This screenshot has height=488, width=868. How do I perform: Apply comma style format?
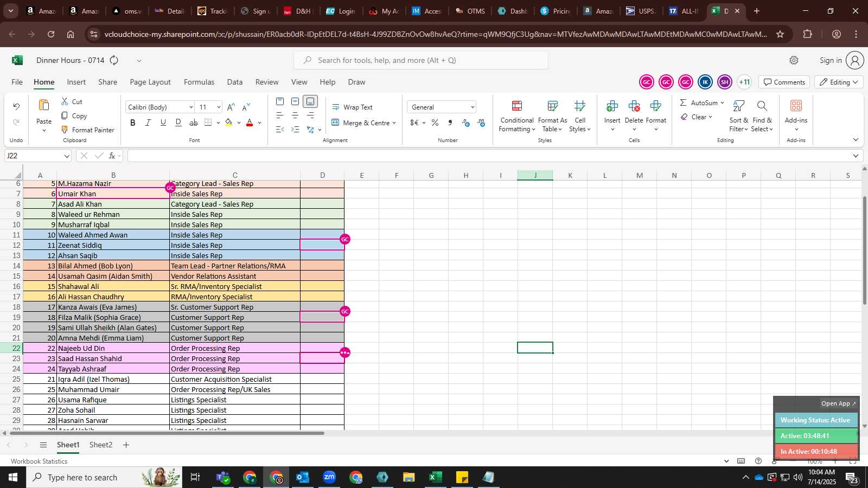point(450,123)
